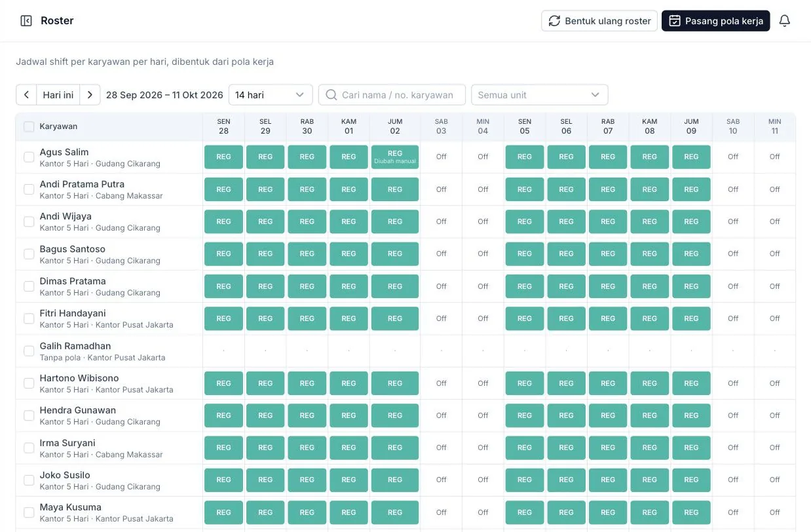811x532 pixels.
Task: Click the Irma Suryani name
Action: tap(67, 443)
